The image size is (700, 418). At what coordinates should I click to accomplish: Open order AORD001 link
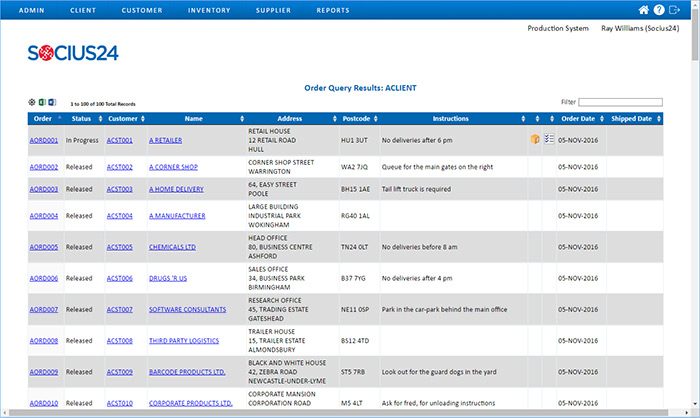pyautogui.click(x=44, y=140)
